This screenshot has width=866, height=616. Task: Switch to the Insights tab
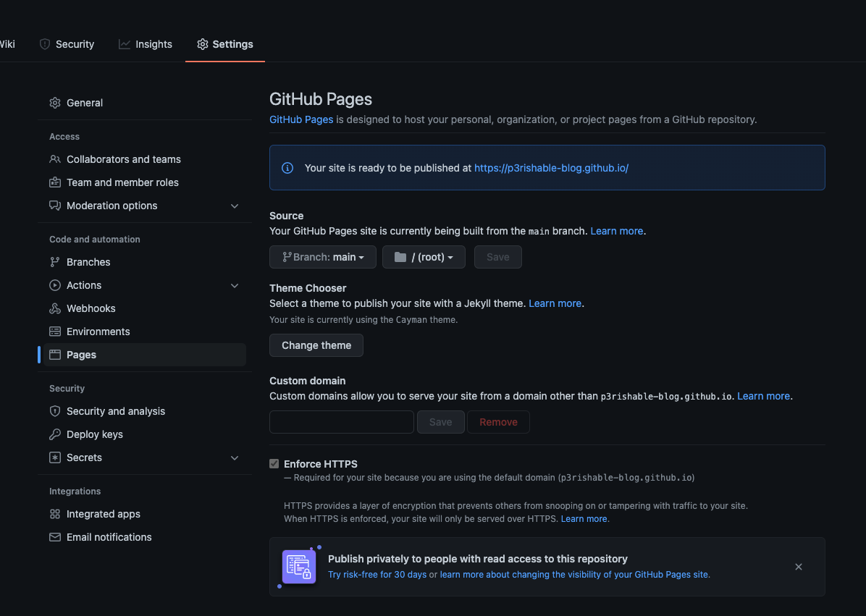point(146,44)
